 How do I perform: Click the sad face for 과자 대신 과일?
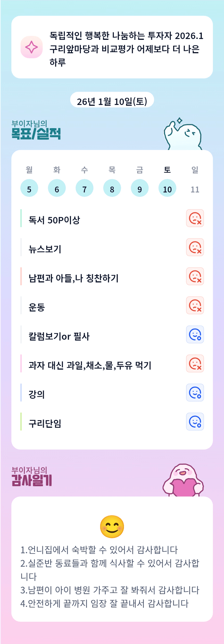pos(195,363)
